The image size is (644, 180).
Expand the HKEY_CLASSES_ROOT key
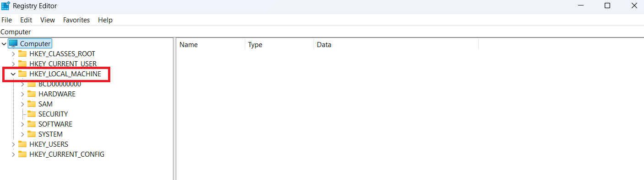point(13,53)
